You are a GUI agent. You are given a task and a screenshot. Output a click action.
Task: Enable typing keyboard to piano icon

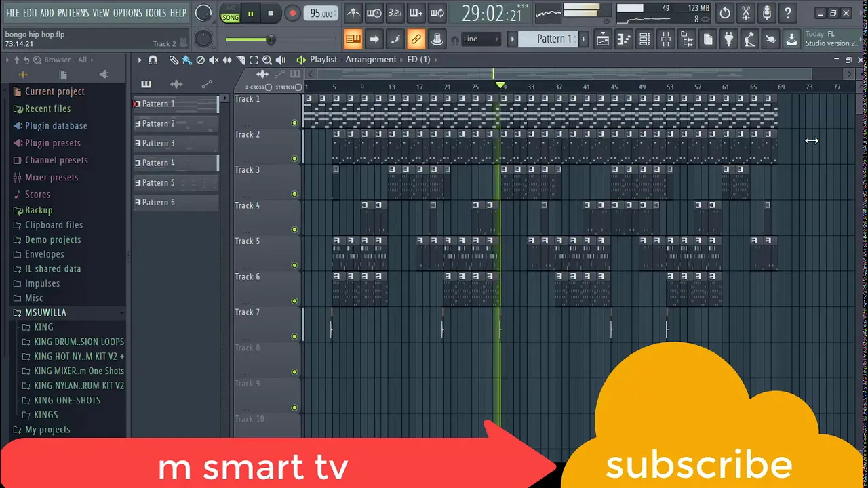point(353,39)
